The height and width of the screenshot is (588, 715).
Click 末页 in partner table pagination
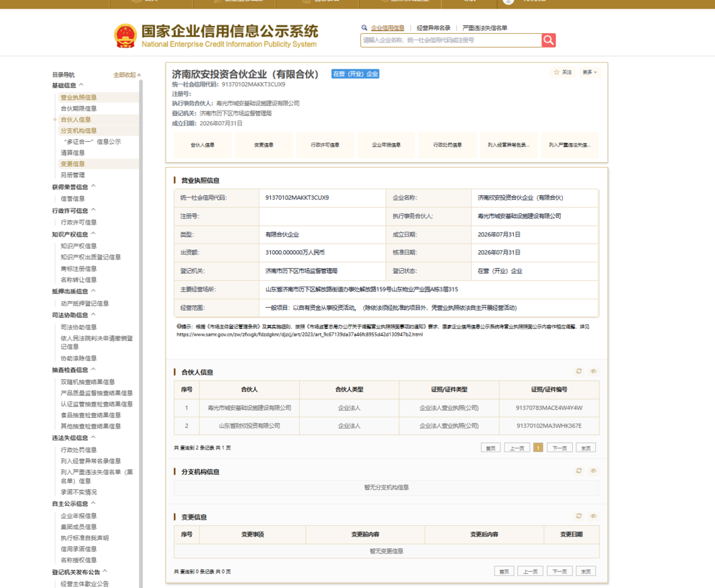(x=586, y=448)
